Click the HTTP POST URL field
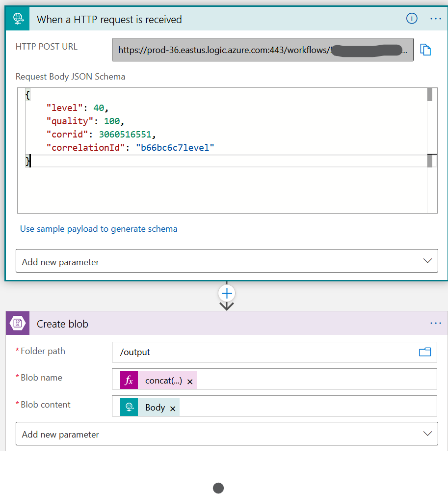Screen dimensions: 448x494 click(x=262, y=50)
